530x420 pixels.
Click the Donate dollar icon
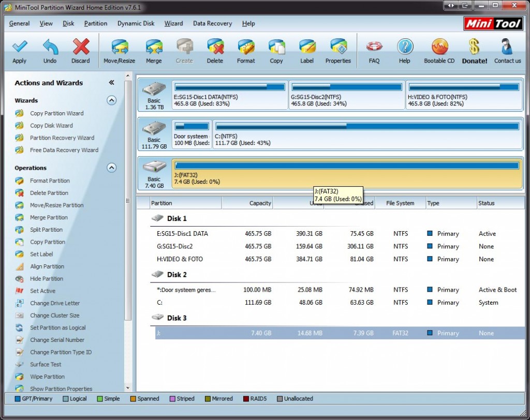click(x=474, y=47)
